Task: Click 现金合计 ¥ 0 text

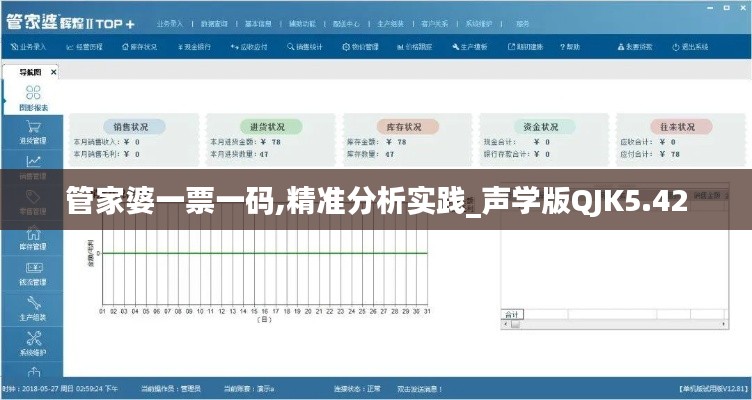Action: pos(517,142)
